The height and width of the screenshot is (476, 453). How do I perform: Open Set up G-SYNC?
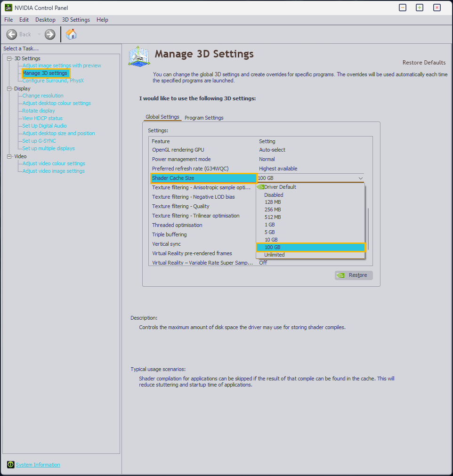(39, 141)
